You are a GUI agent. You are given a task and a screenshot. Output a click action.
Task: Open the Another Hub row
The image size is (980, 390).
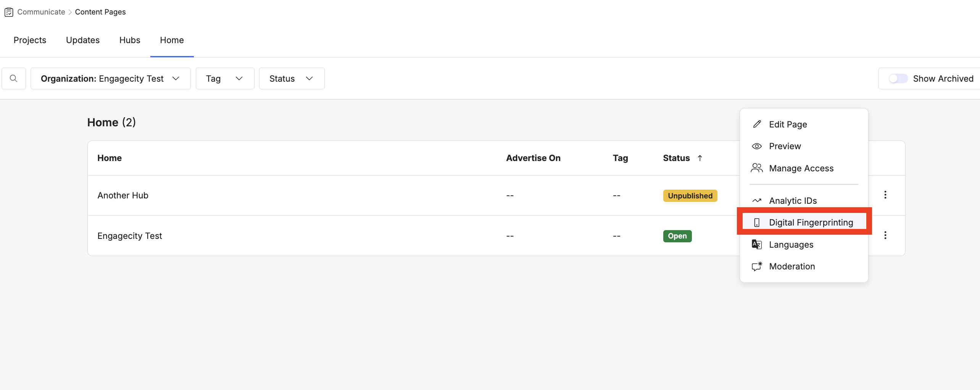coord(123,195)
